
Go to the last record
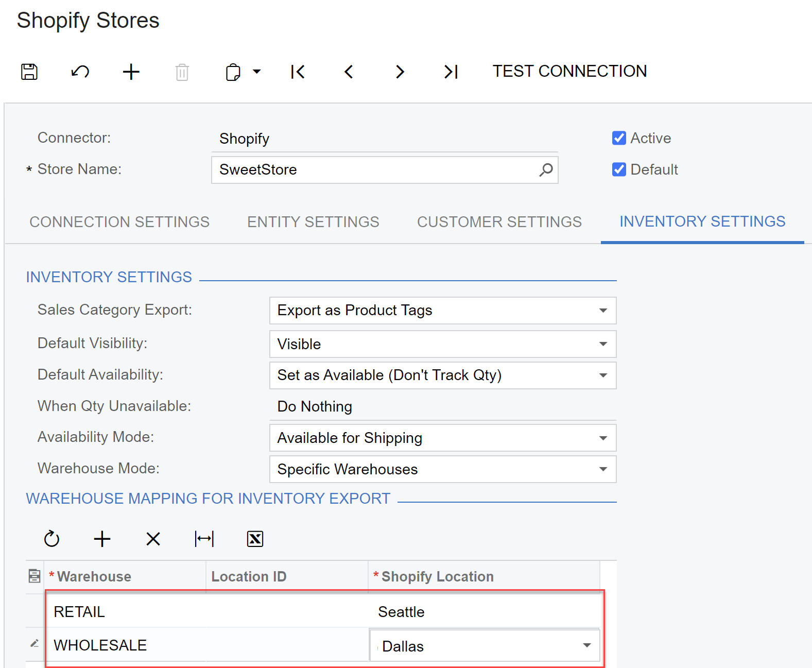[x=451, y=72]
